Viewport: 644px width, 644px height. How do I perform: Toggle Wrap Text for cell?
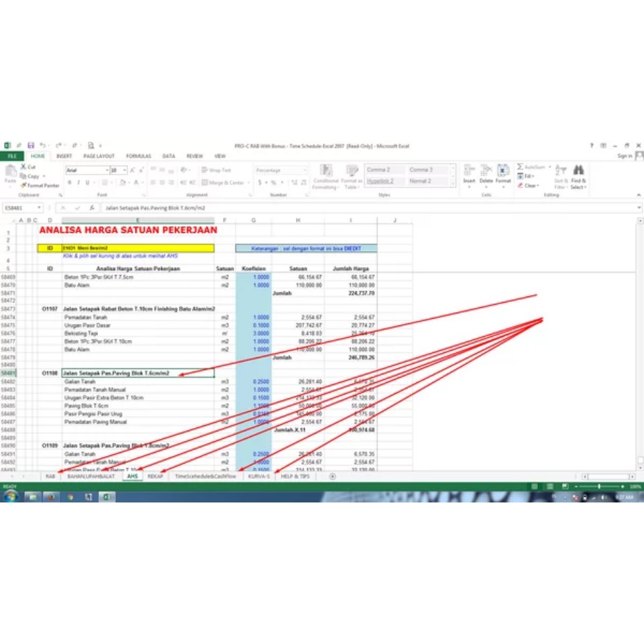[216, 170]
